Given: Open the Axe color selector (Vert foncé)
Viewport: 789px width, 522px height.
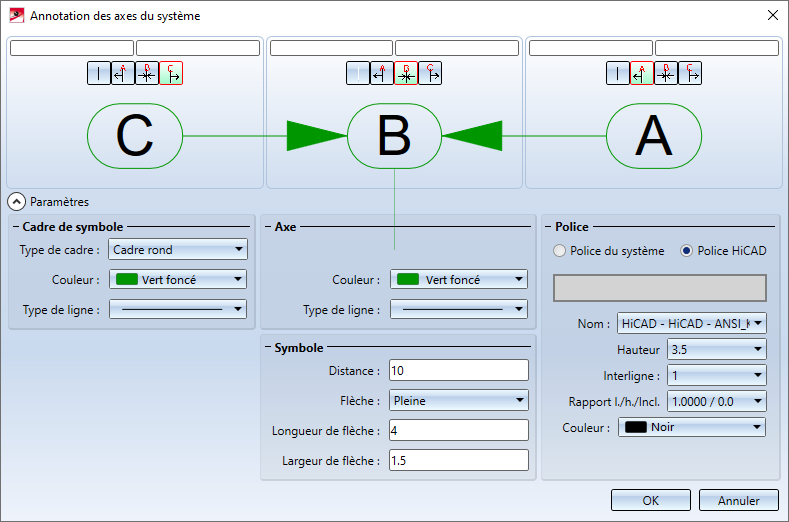Looking at the screenshot, I should (458, 280).
